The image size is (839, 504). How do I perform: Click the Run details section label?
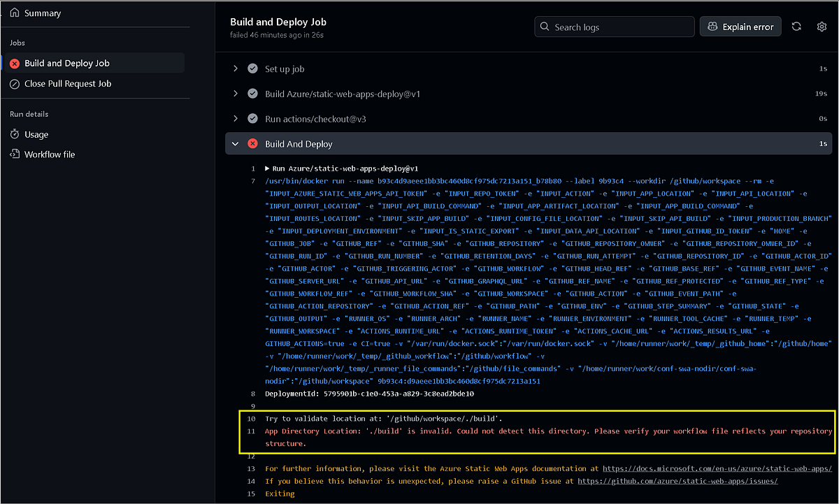coord(29,114)
